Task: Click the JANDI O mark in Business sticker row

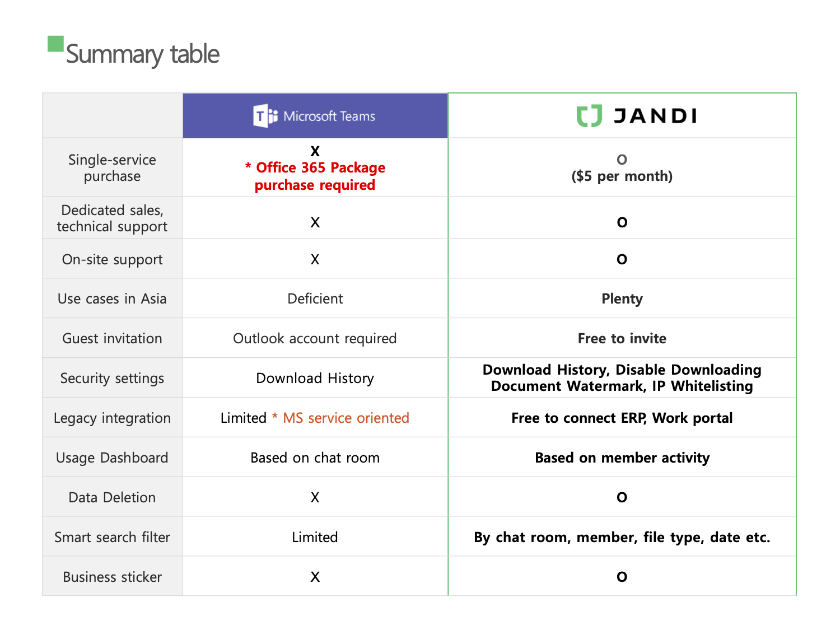Action: pos(622,577)
